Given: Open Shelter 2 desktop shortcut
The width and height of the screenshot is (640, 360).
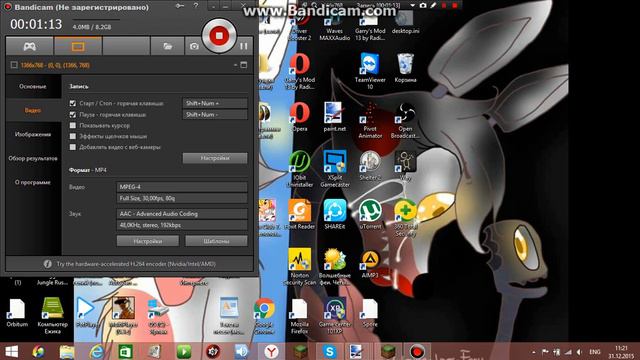Looking at the screenshot, I should click(x=370, y=165).
